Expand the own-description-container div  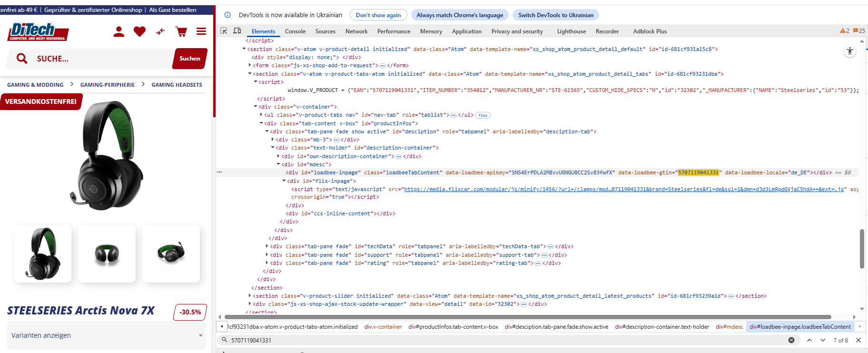[x=278, y=156]
